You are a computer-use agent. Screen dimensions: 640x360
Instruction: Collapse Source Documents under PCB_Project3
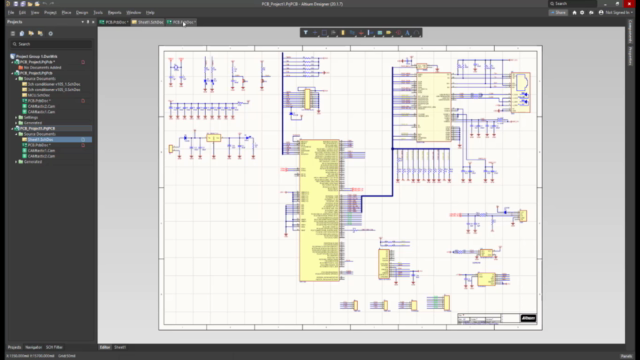tap(16, 134)
